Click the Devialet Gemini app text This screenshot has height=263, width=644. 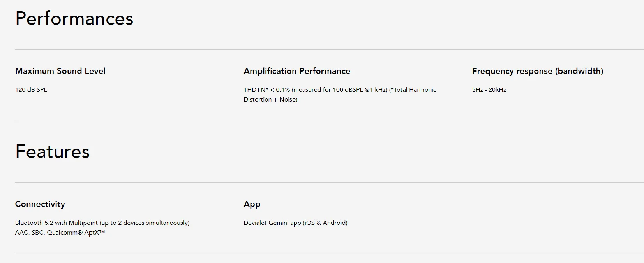pos(295,223)
